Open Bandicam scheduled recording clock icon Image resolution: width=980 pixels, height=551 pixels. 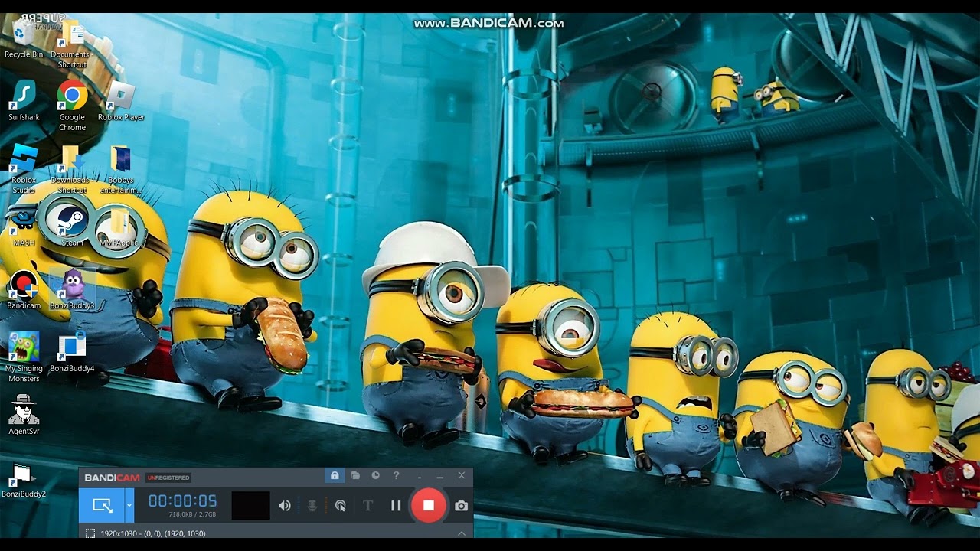tap(376, 475)
